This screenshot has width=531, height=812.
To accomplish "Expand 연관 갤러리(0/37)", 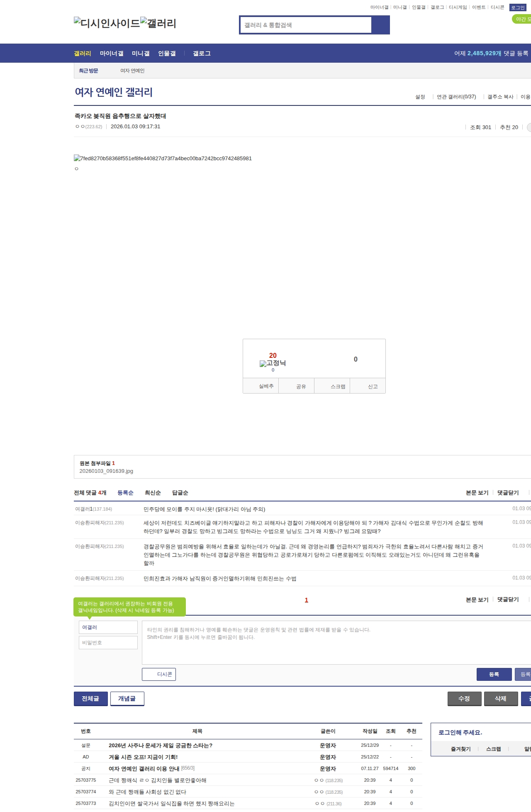I will (x=456, y=97).
